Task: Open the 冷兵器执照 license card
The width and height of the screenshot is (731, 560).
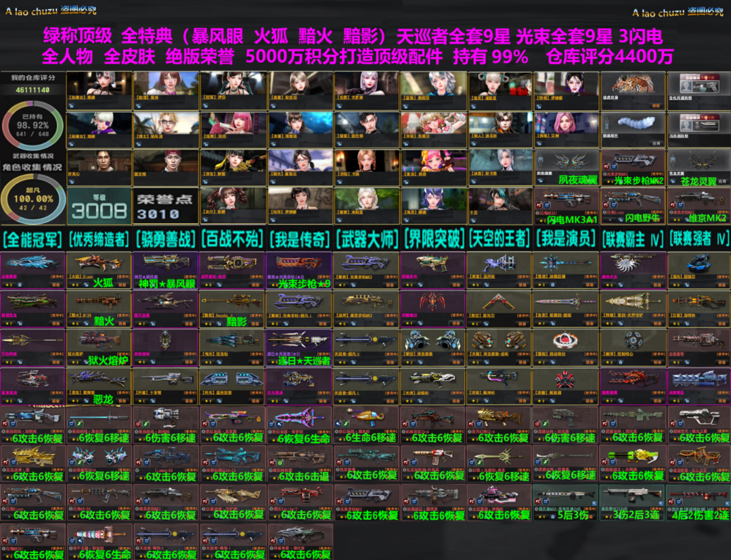Action: 699,130
